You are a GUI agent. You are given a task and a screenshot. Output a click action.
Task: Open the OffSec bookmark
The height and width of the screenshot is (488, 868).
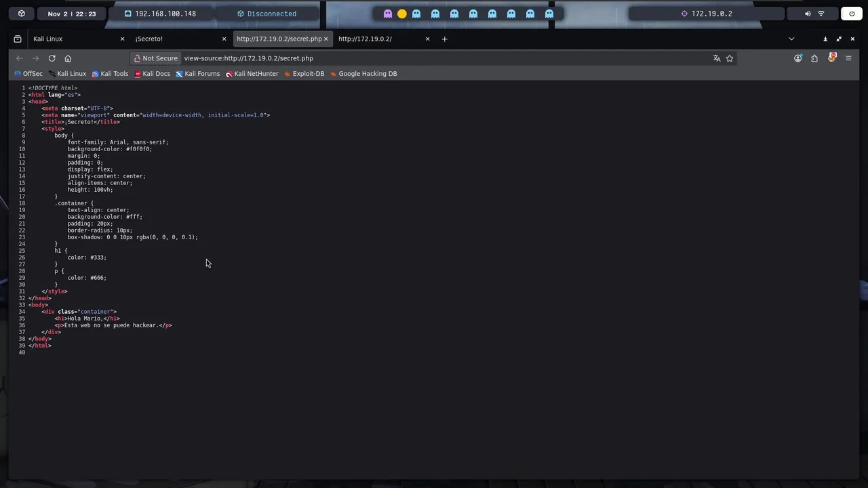pos(28,73)
